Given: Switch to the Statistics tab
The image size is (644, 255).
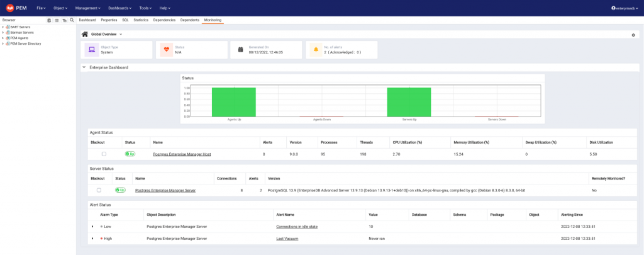Looking at the screenshot, I should [141, 20].
